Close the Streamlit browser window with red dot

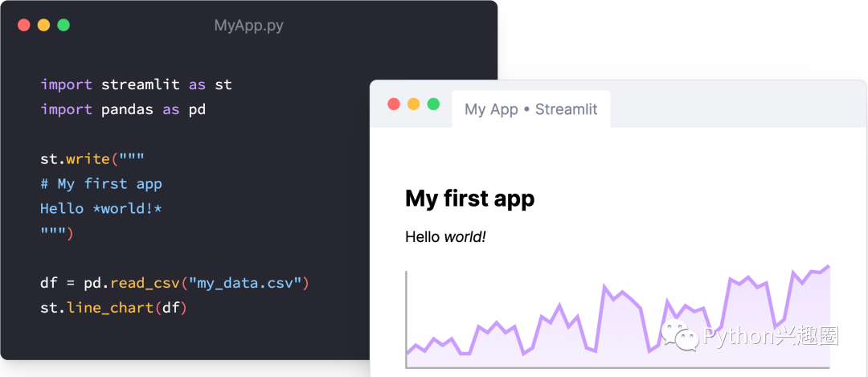394,104
